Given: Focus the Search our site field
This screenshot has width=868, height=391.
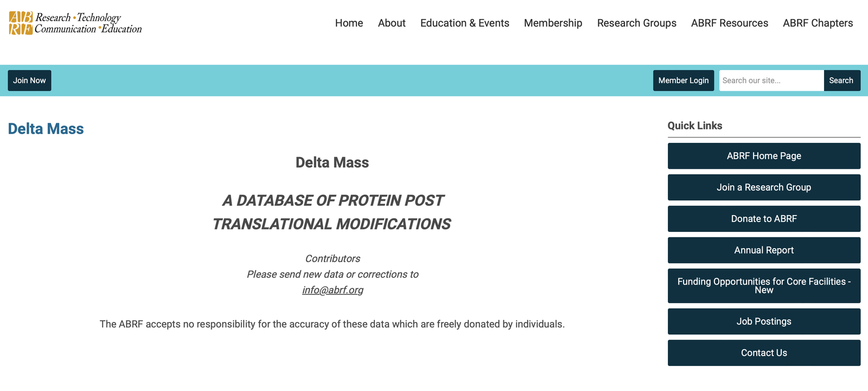Looking at the screenshot, I should tap(771, 80).
